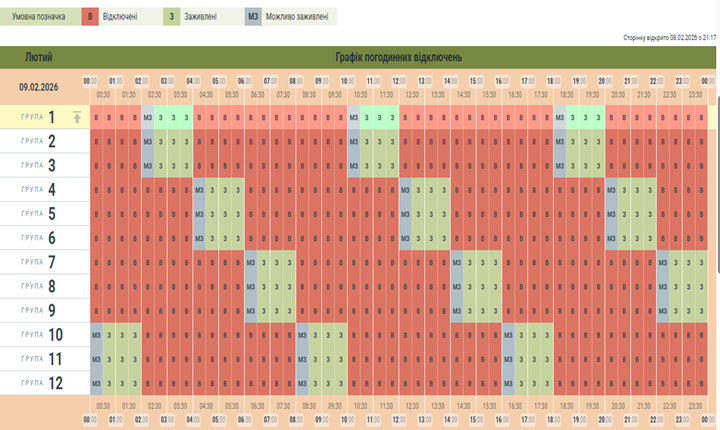Screen dimensions: 720x430
Task: Click the gray 'МЗ' Можливо заживлені legend badge
Action: [253, 17]
